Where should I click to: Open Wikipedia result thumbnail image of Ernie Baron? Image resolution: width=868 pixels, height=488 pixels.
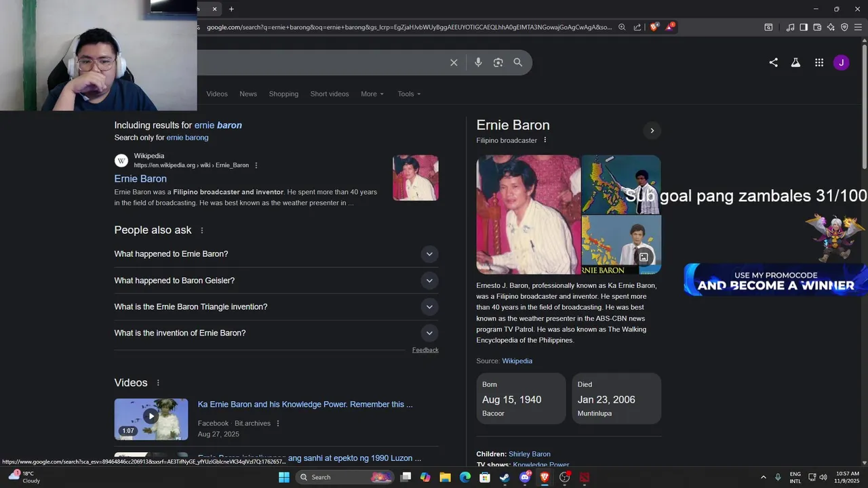pos(416,178)
